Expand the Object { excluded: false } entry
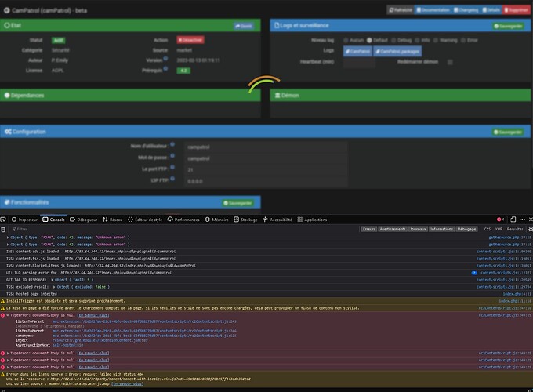This screenshot has height=392, width=533. (x=54, y=287)
